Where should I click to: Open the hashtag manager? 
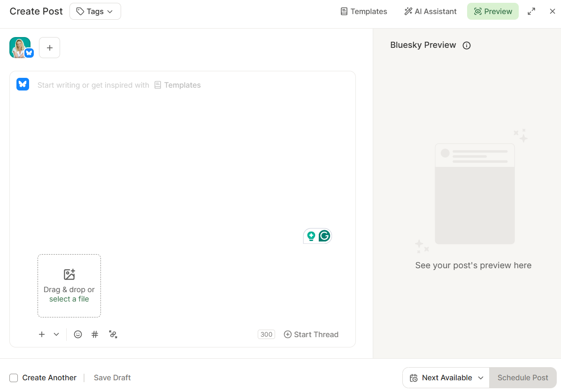[95, 334]
